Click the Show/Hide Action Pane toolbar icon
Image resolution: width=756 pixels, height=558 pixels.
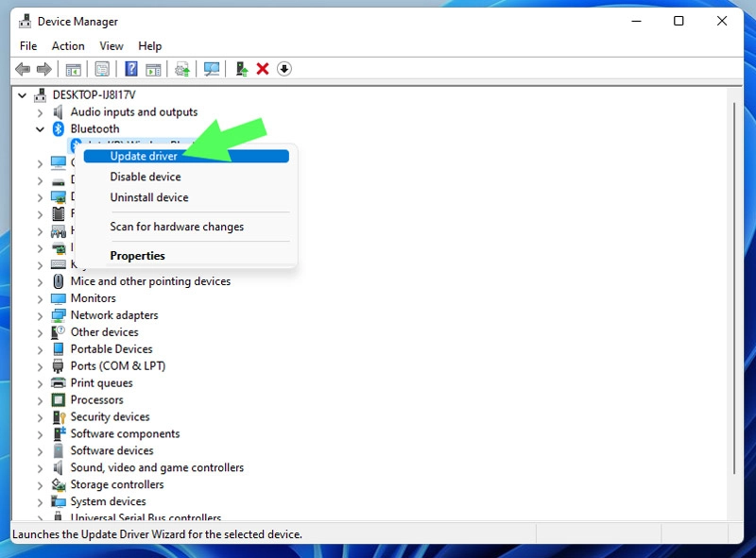(x=153, y=69)
